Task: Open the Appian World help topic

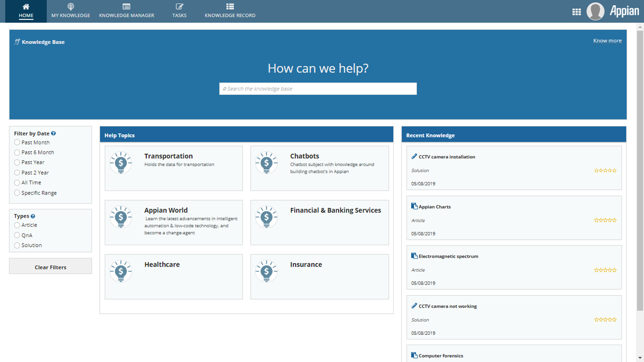Action: [x=174, y=222]
